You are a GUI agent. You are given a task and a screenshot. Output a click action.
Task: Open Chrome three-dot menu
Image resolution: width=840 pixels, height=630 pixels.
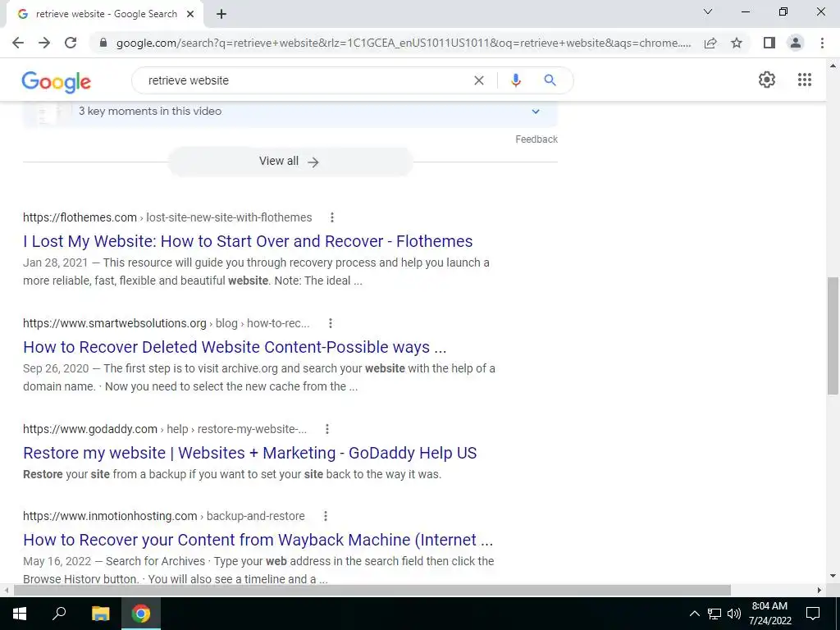coord(822,43)
